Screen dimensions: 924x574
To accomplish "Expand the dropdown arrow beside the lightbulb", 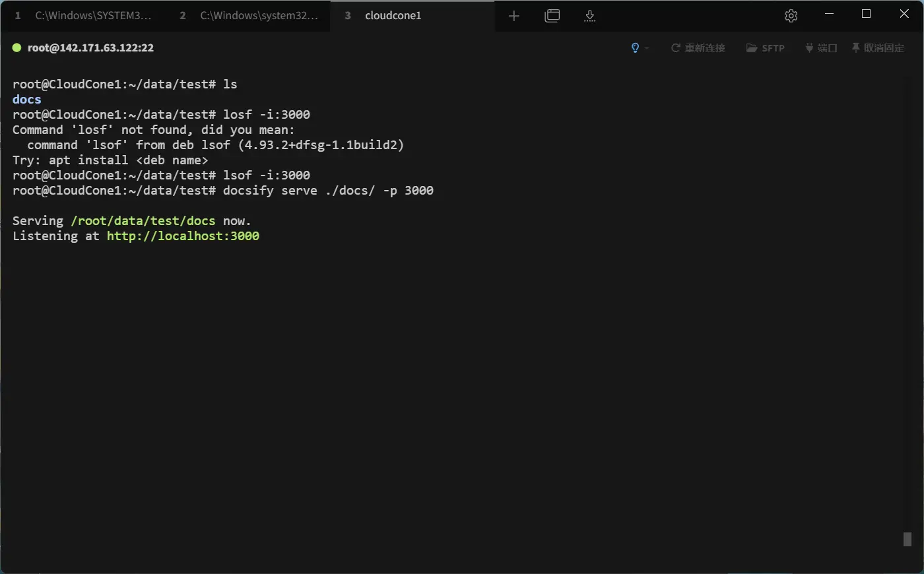I will coord(647,48).
